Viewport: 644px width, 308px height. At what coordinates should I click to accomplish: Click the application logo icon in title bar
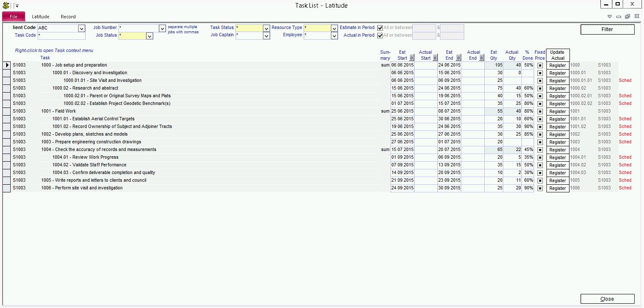pos(6,5)
